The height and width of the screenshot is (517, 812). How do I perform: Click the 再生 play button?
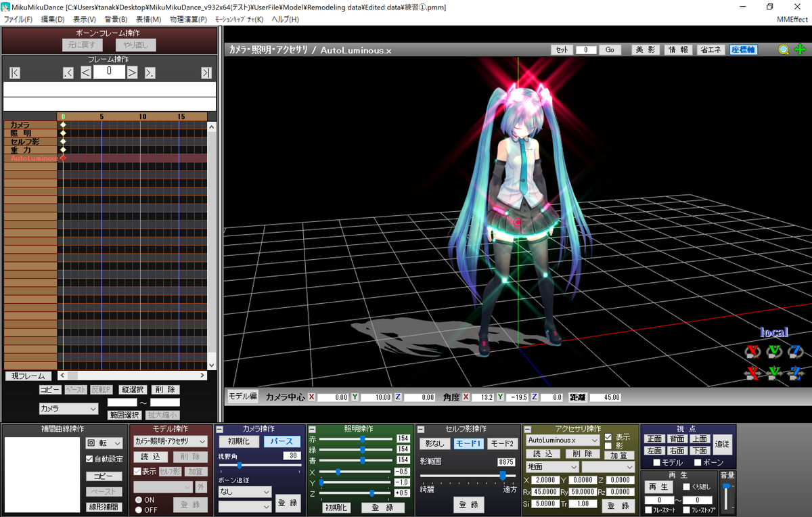(x=658, y=487)
